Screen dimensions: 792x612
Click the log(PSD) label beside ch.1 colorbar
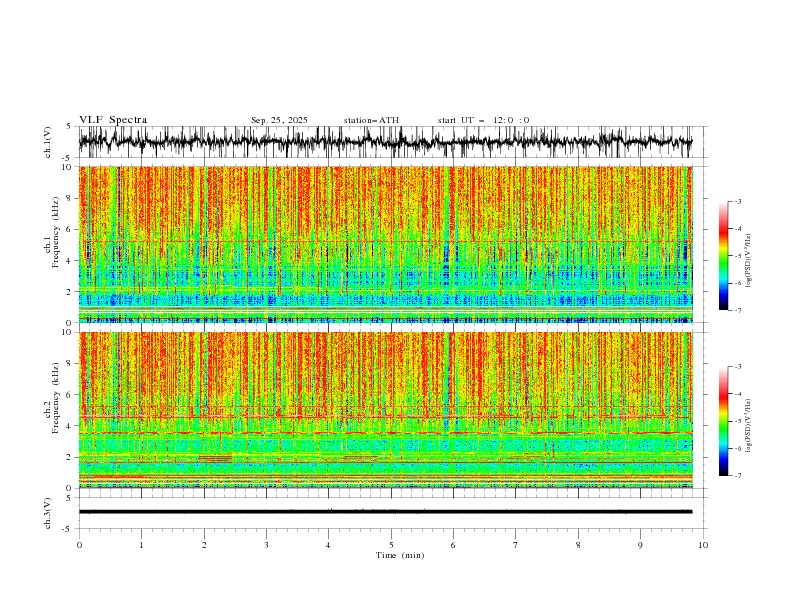point(748,261)
